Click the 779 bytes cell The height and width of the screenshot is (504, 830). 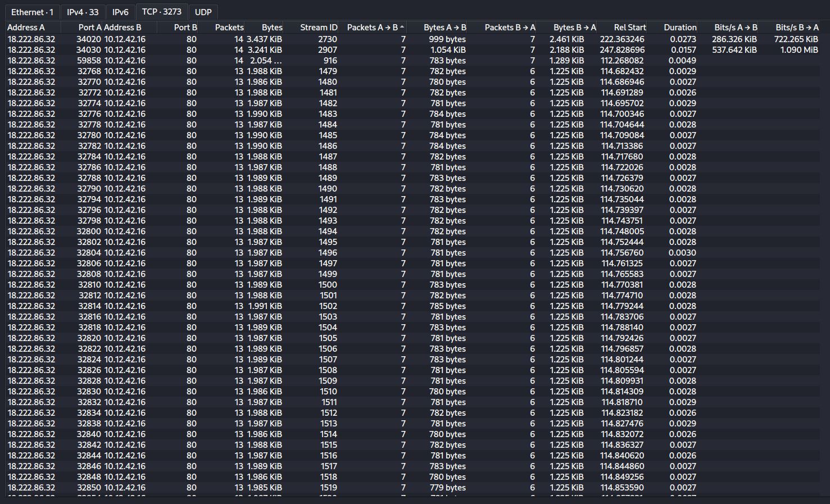[447, 488]
